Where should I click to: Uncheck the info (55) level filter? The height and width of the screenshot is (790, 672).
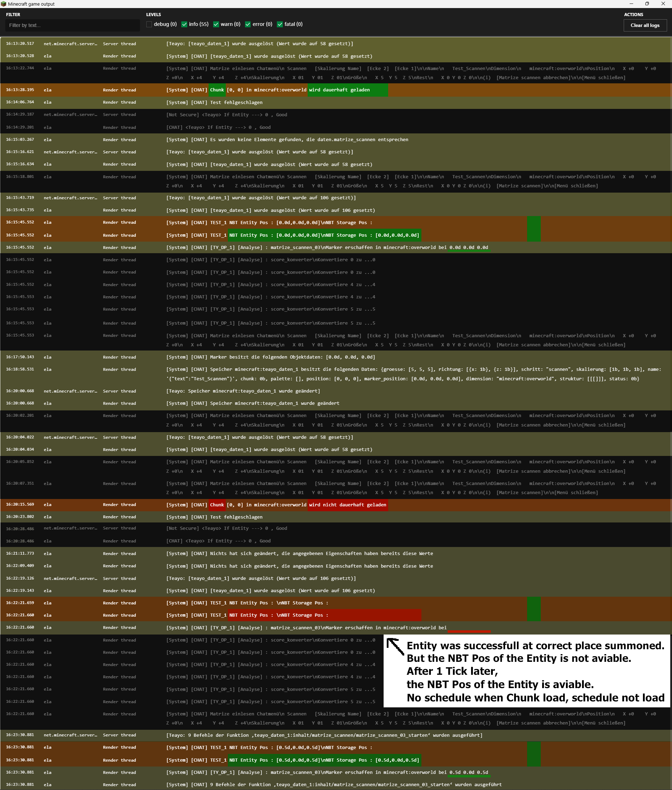pyautogui.click(x=184, y=25)
